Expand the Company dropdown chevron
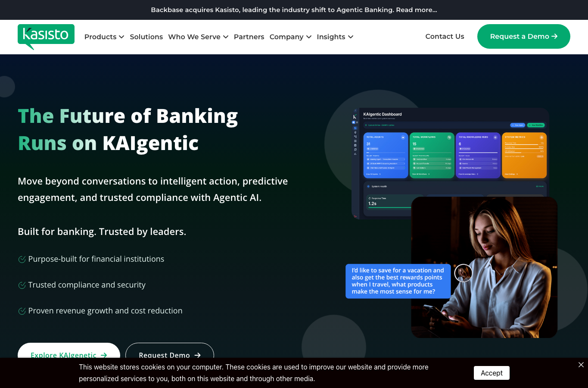Viewport: 588px width, 388px height. click(x=309, y=37)
